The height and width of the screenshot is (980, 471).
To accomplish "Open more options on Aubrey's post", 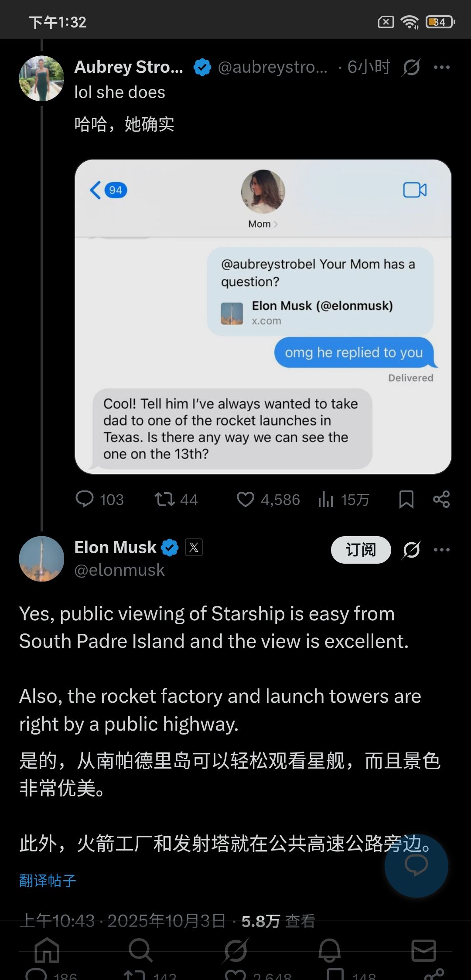I will (442, 67).
